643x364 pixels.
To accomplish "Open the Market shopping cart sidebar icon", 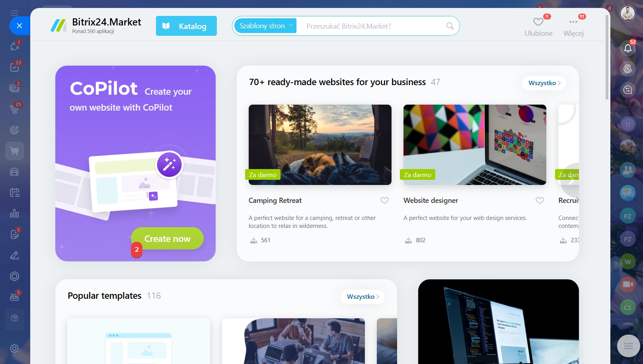I will pos(14,151).
